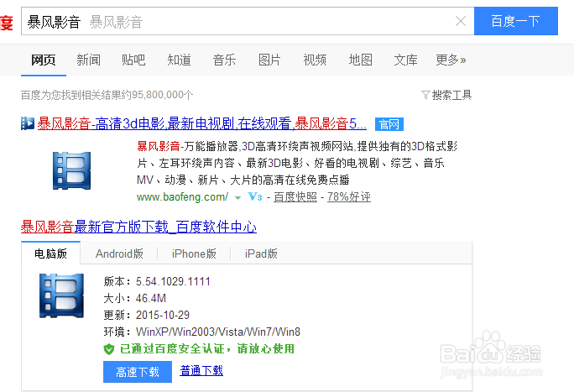Open the 视频 tab
This screenshot has height=392, width=574.
[x=315, y=60]
